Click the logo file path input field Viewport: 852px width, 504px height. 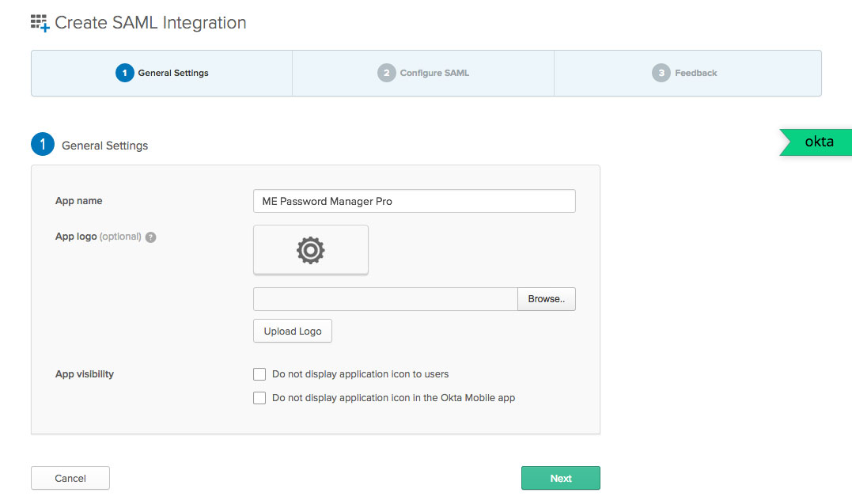(385, 299)
